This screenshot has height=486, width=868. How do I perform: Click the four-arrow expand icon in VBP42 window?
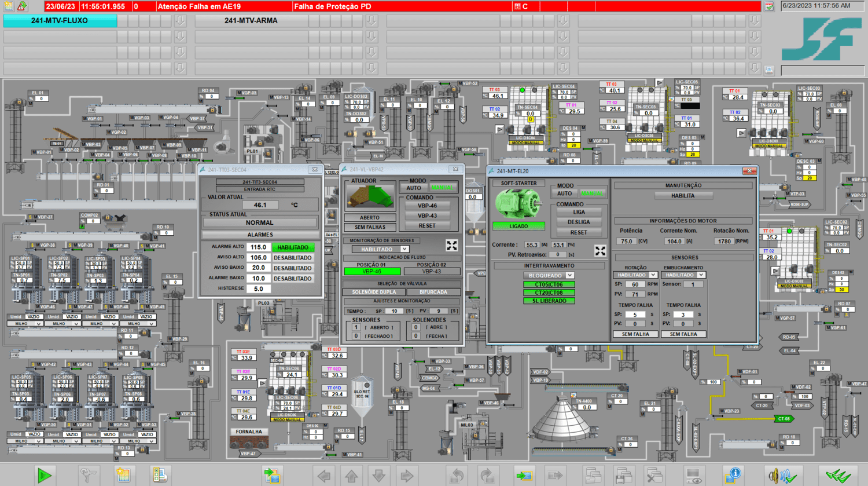tap(451, 245)
